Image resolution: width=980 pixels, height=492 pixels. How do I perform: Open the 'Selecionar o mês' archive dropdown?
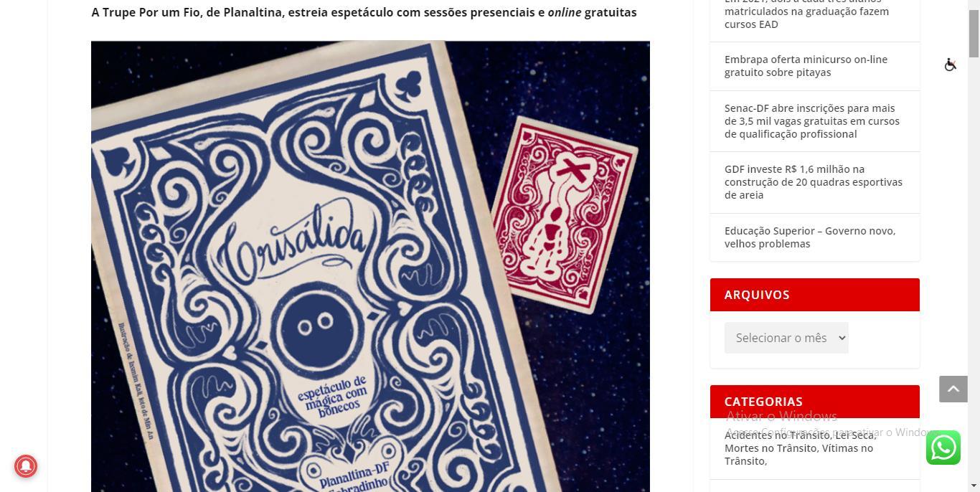pyautogui.click(x=786, y=338)
